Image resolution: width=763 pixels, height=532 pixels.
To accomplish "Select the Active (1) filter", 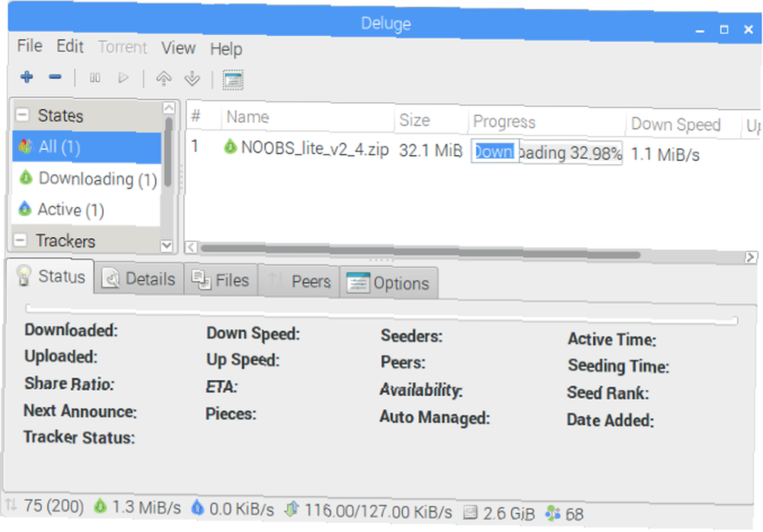I will pos(87,210).
